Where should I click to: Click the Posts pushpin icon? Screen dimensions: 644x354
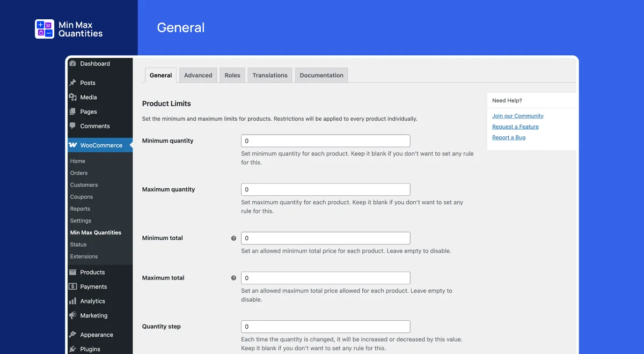tap(73, 83)
